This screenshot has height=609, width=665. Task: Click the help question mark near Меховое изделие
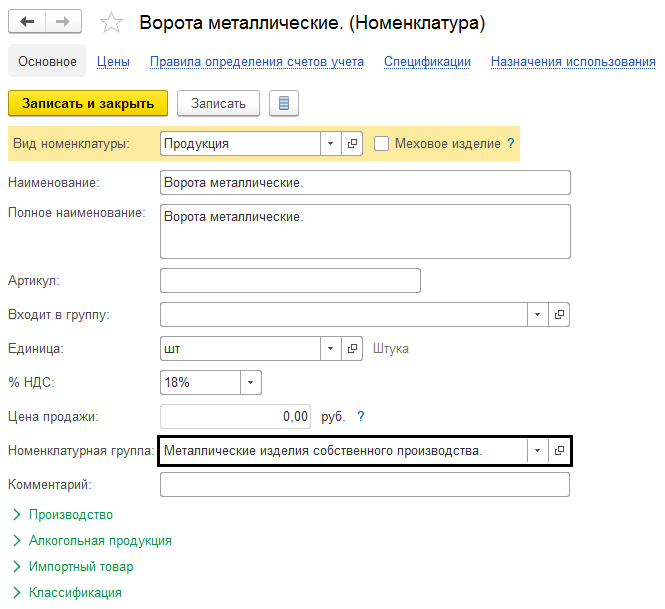511,144
